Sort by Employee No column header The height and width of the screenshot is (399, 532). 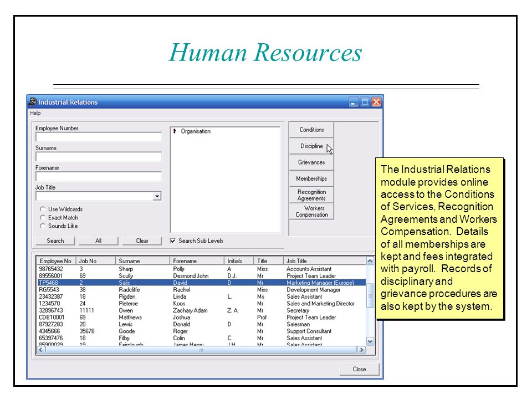point(56,261)
